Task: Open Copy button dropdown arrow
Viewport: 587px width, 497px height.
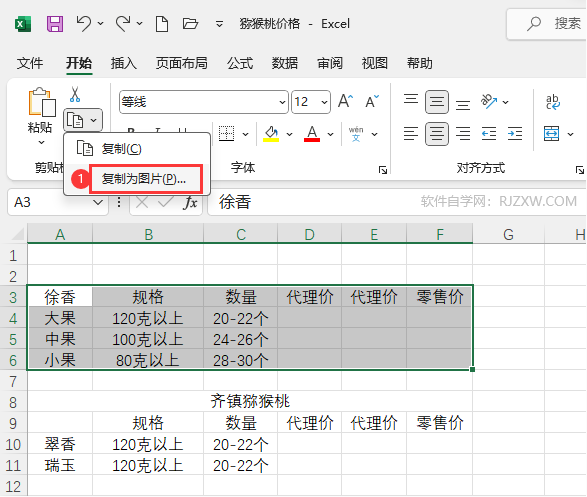Action: (x=94, y=121)
